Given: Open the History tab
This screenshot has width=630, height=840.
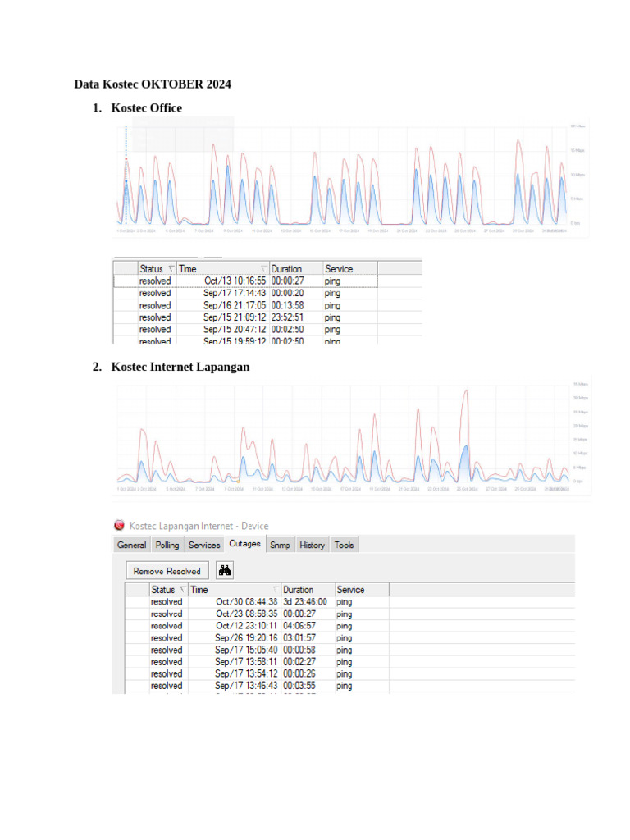Looking at the screenshot, I should click(x=313, y=545).
